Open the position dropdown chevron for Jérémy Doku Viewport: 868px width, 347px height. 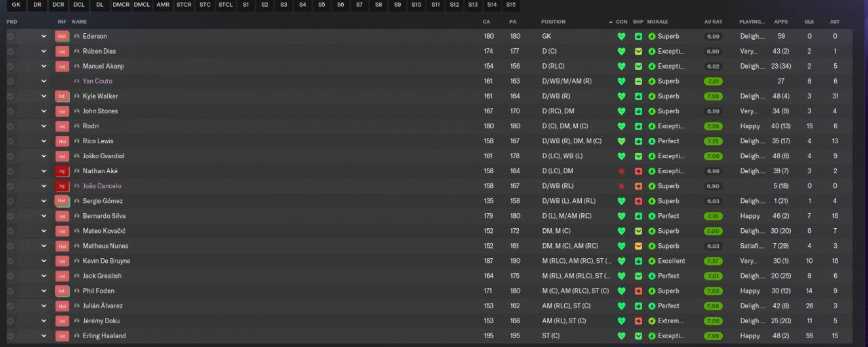(44, 321)
